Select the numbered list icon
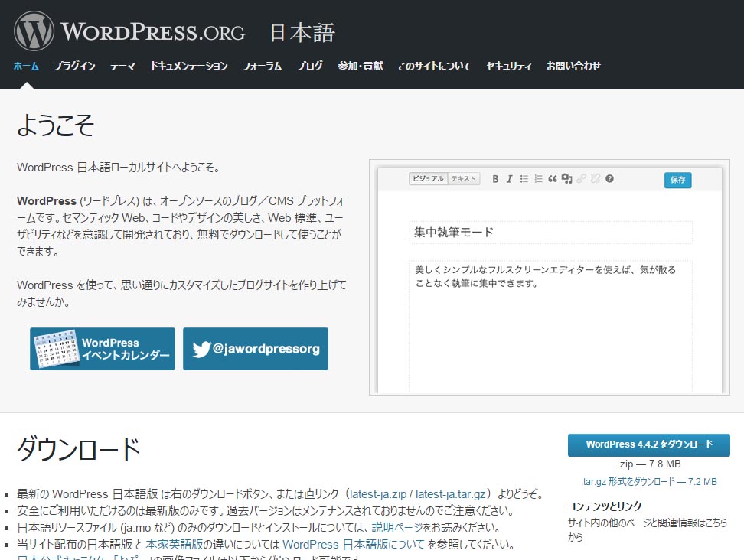Viewport: 744px width, 560px height. coord(539,179)
